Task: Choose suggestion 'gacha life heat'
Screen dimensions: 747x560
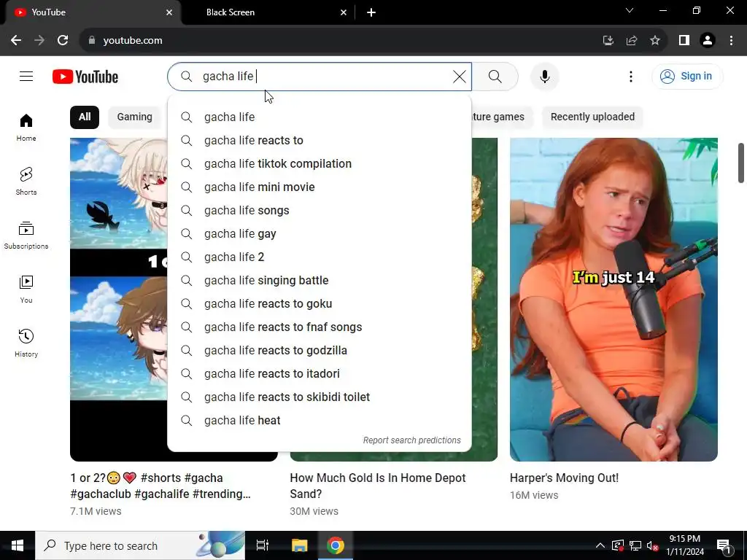Action: pos(320,421)
